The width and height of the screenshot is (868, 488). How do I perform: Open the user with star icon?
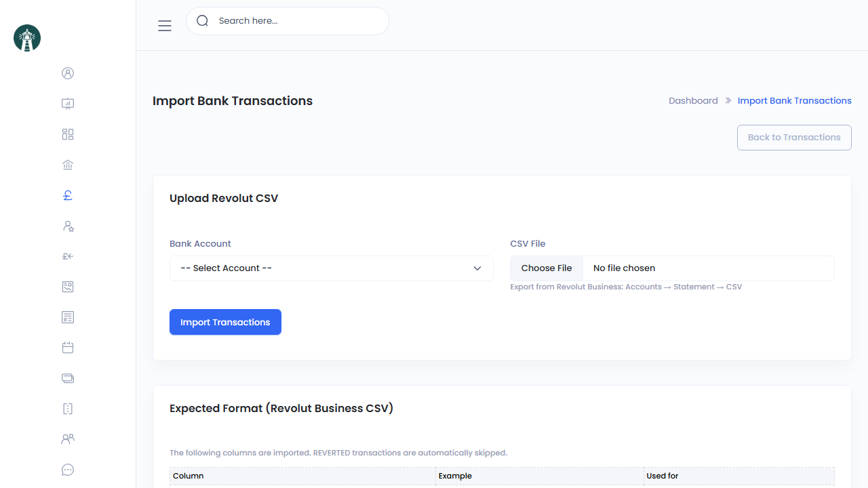point(68,226)
